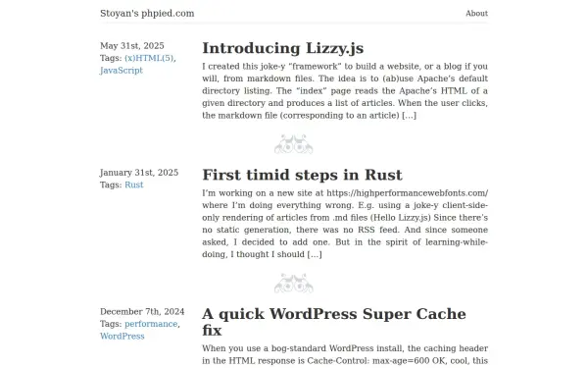The width and height of the screenshot is (588, 368).
Task: Open the About page link
Action: tap(476, 13)
